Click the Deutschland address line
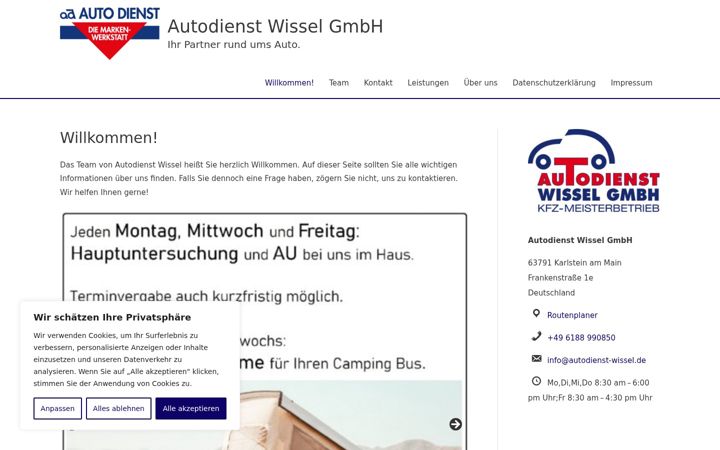This screenshot has width=720, height=450. pos(551,293)
